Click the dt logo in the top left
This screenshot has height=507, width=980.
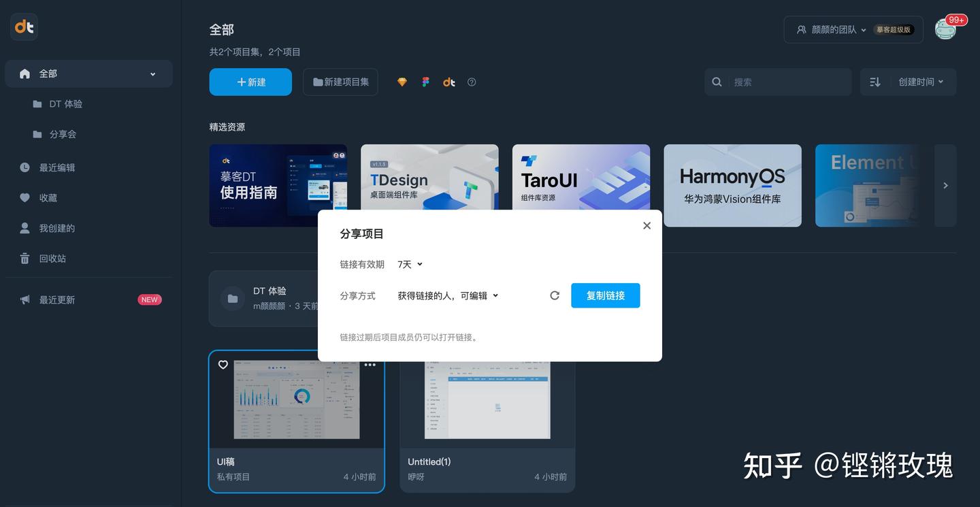(x=24, y=27)
